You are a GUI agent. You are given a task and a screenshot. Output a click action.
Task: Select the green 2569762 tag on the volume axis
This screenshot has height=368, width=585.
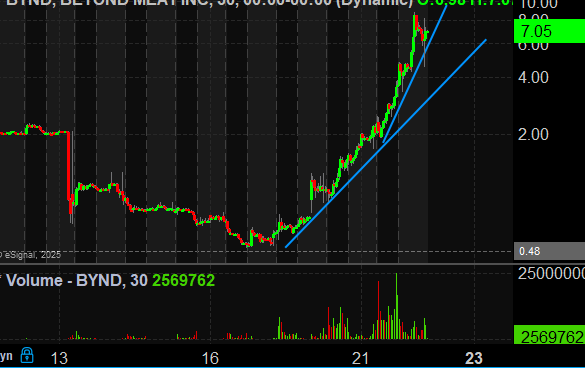click(x=549, y=335)
